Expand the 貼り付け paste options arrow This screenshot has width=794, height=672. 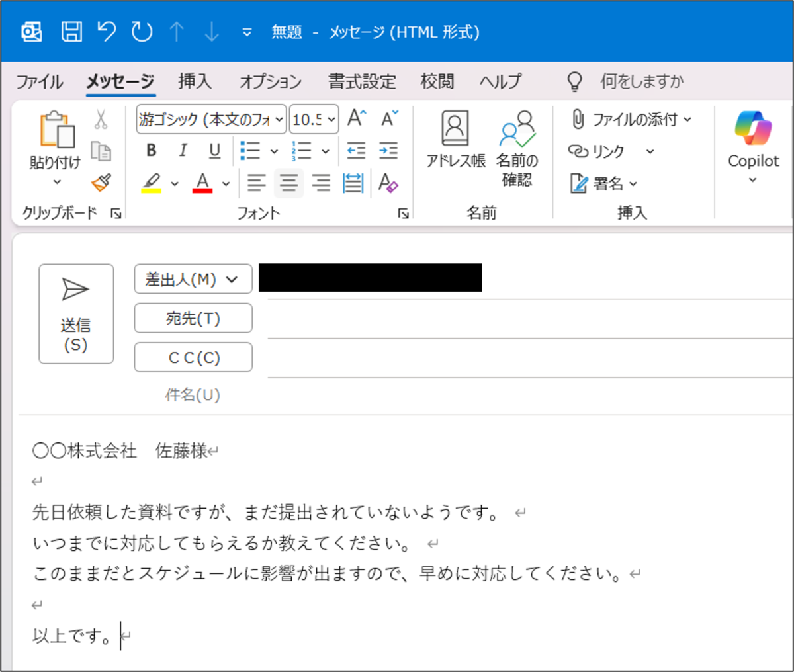coord(56,181)
